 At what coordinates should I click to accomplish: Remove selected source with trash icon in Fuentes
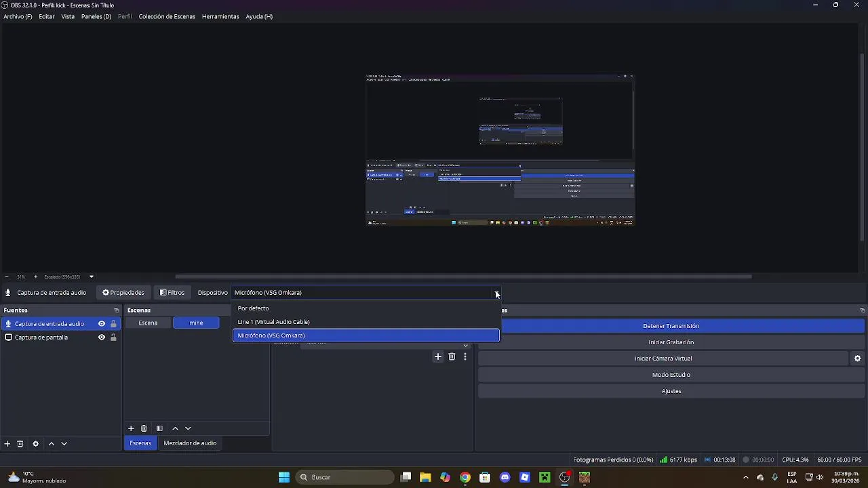click(20, 444)
